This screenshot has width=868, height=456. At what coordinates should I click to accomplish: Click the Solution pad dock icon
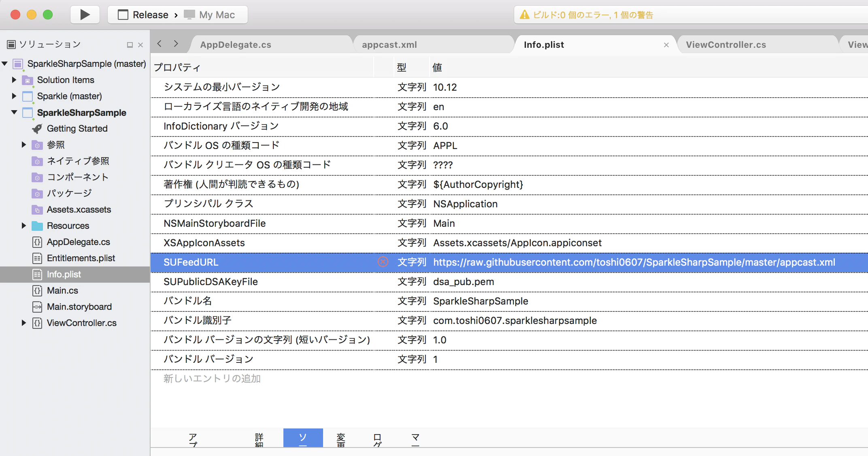pyautogui.click(x=130, y=45)
